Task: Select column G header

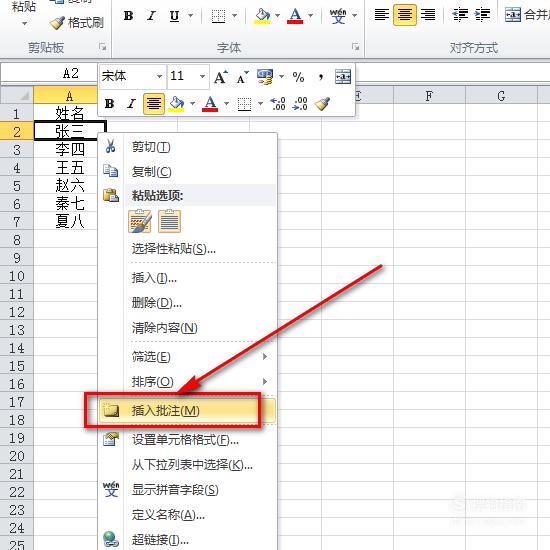Action: point(501,95)
